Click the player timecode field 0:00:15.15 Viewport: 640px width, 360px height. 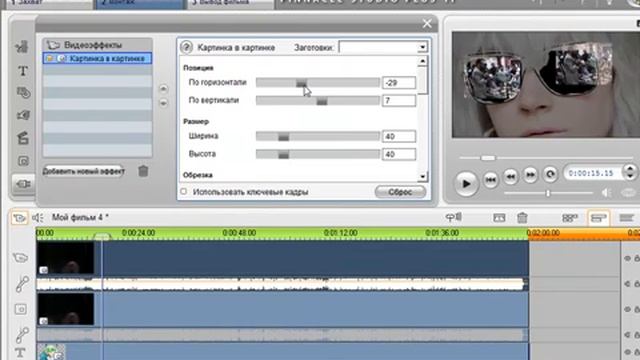(593, 173)
